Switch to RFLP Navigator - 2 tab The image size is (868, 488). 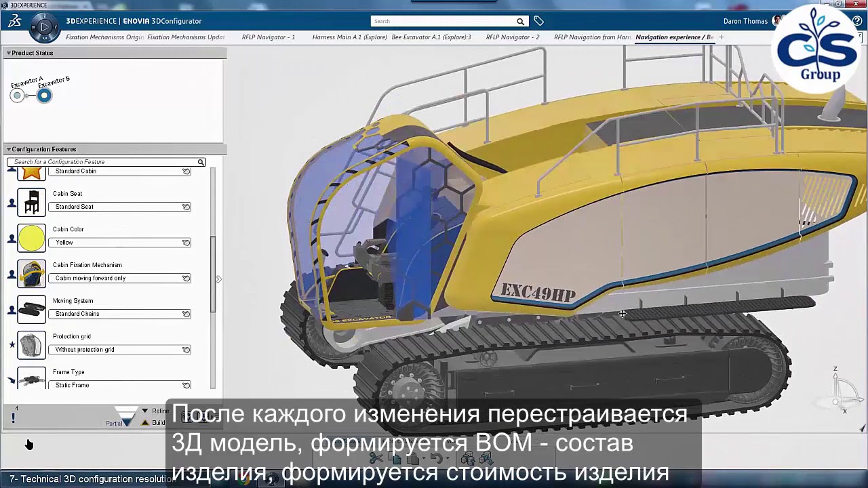[513, 37]
